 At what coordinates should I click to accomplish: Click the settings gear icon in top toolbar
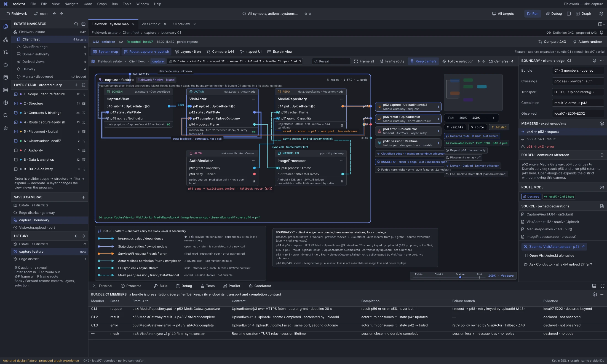(601, 14)
